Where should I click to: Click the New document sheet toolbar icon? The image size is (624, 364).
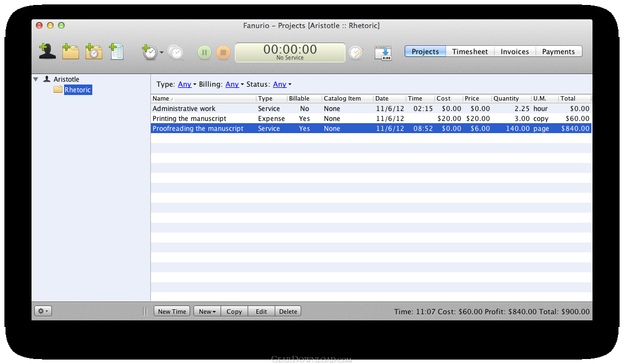pos(116,52)
